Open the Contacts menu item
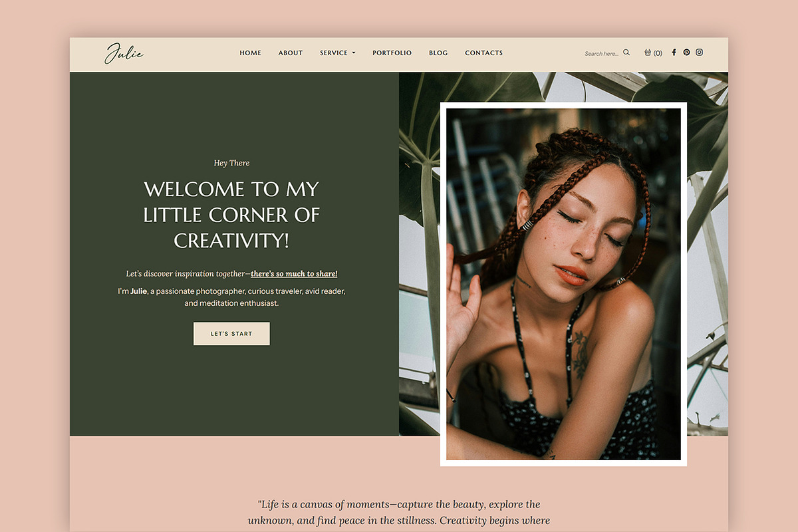Image resolution: width=798 pixels, height=532 pixels. pos(484,53)
